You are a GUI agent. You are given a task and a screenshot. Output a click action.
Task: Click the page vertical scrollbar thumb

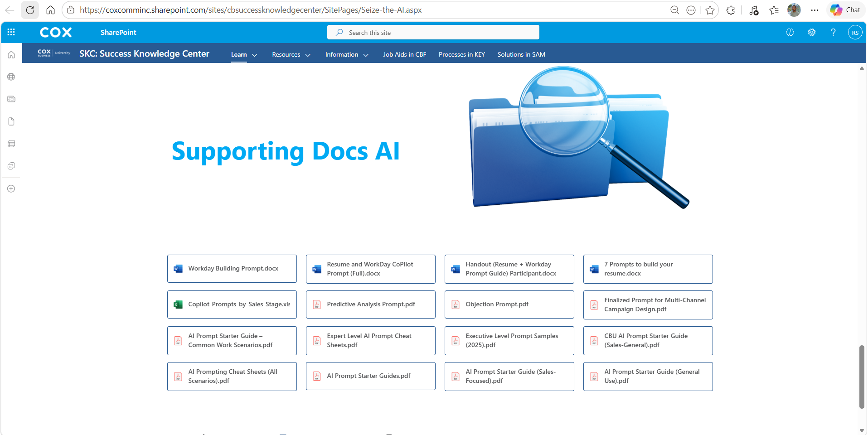[x=862, y=377]
